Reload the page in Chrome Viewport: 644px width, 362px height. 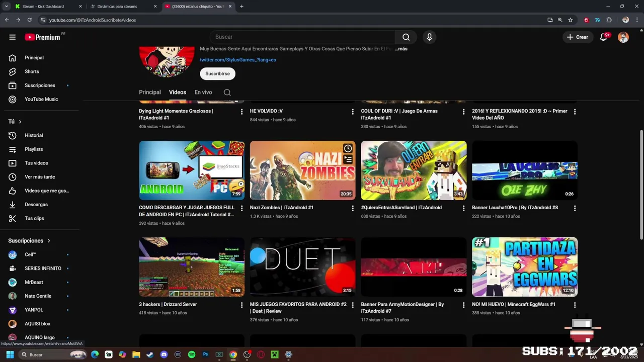pyautogui.click(x=30, y=20)
